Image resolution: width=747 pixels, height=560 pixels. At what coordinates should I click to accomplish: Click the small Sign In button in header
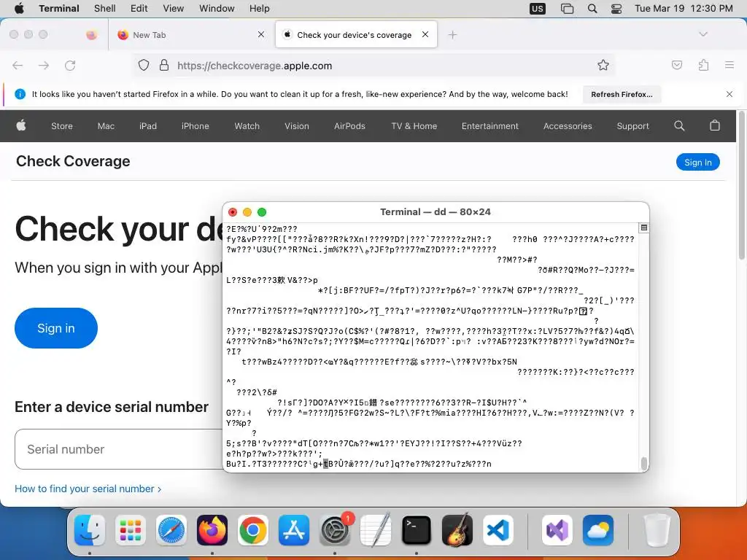click(698, 162)
